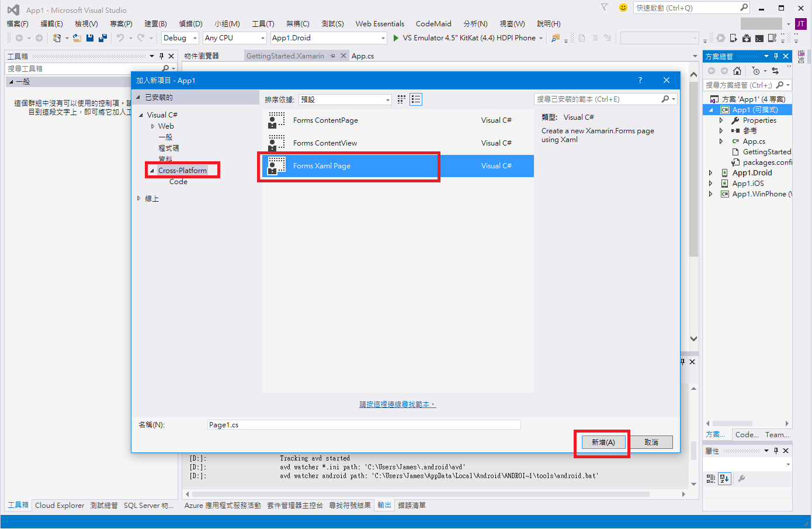
Task: Open the App1.Droid startup project dropdown
Action: (329, 38)
